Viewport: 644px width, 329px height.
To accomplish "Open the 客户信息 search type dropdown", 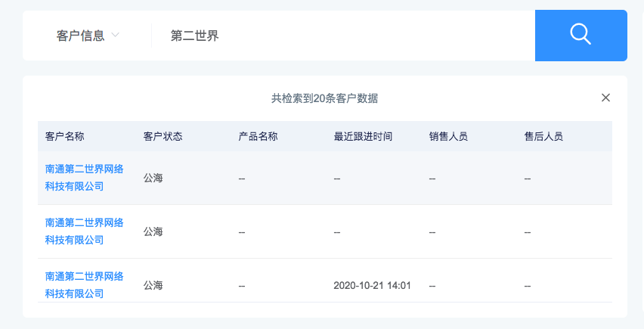I will [88, 36].
